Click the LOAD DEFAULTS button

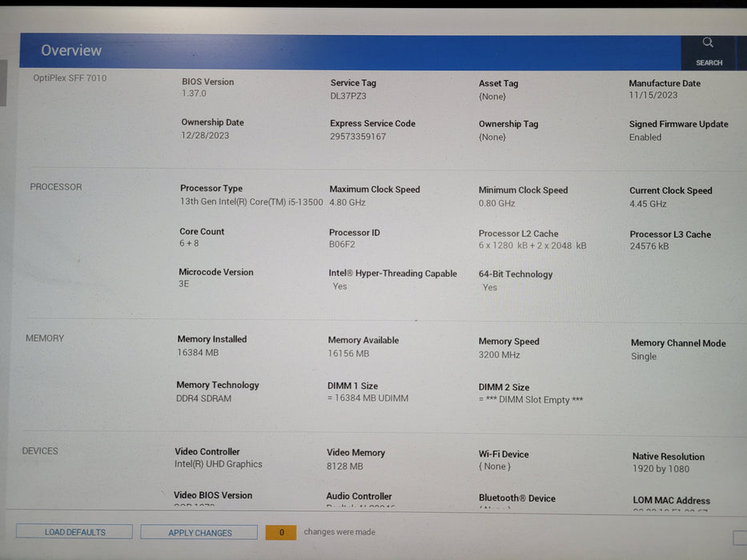[74, 532]
